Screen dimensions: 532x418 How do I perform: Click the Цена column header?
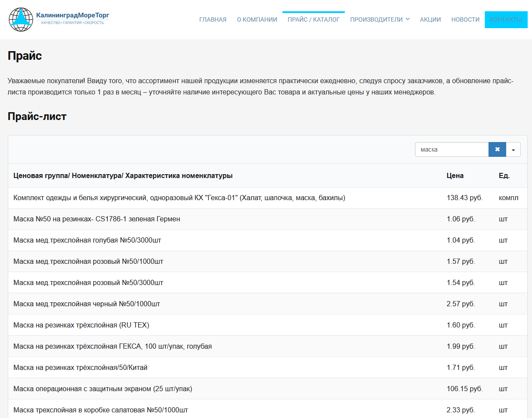[x=455, y=175]
